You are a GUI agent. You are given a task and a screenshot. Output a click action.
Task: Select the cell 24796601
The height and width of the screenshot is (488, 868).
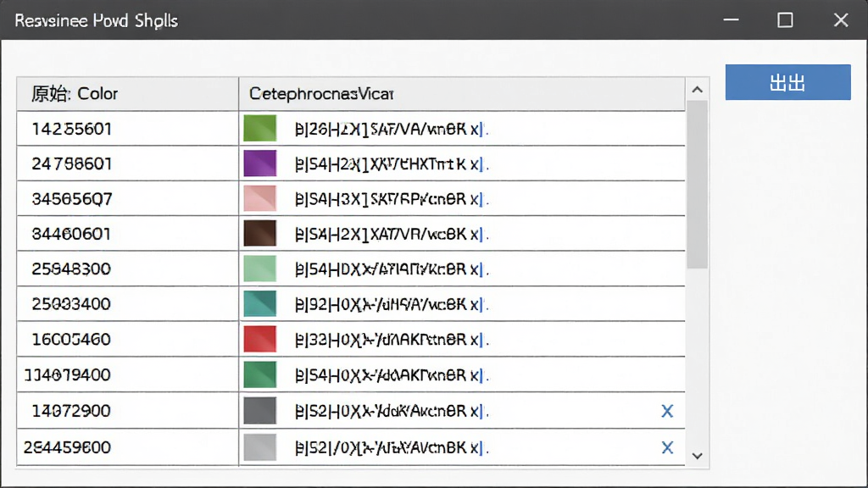[x=128, y=164]
